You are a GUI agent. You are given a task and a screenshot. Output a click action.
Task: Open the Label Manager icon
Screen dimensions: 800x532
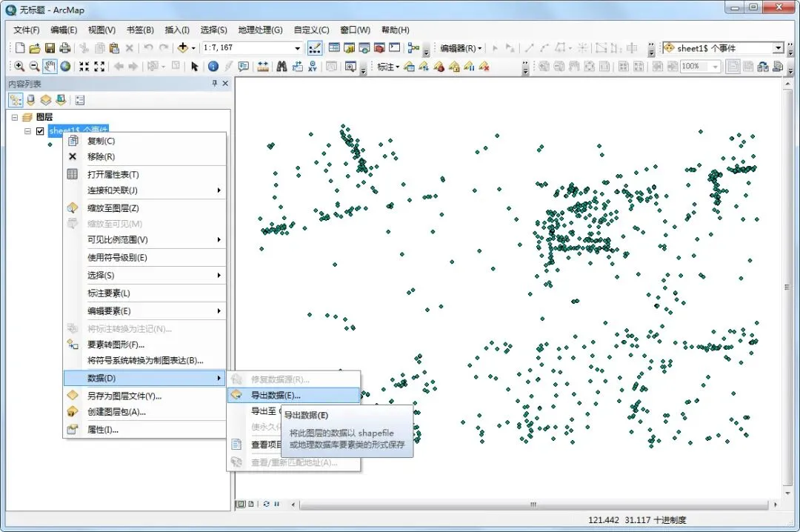(409, 67)
